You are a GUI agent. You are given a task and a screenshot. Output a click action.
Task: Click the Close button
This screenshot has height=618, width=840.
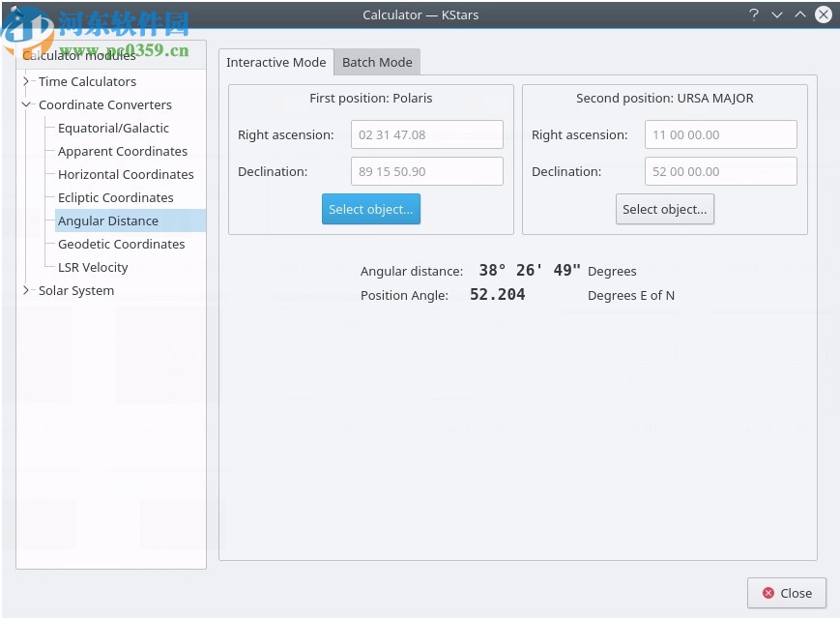coord(787,593)
